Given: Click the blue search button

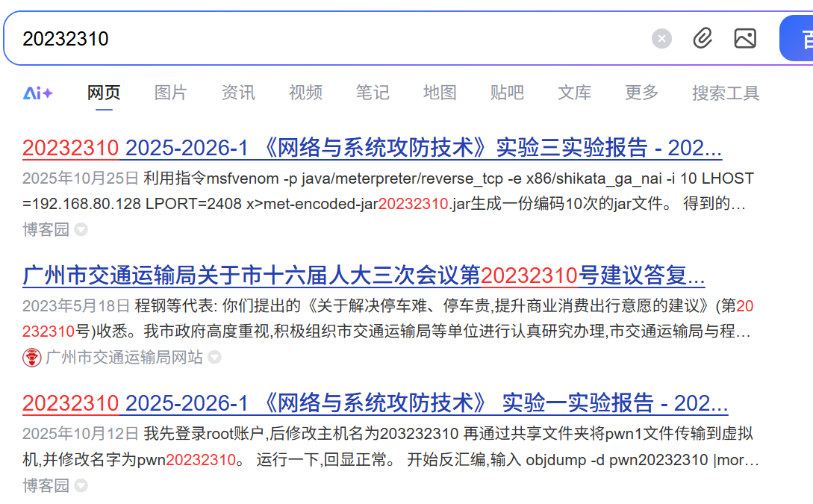Looking at the screenshot, I should [797, 38].
